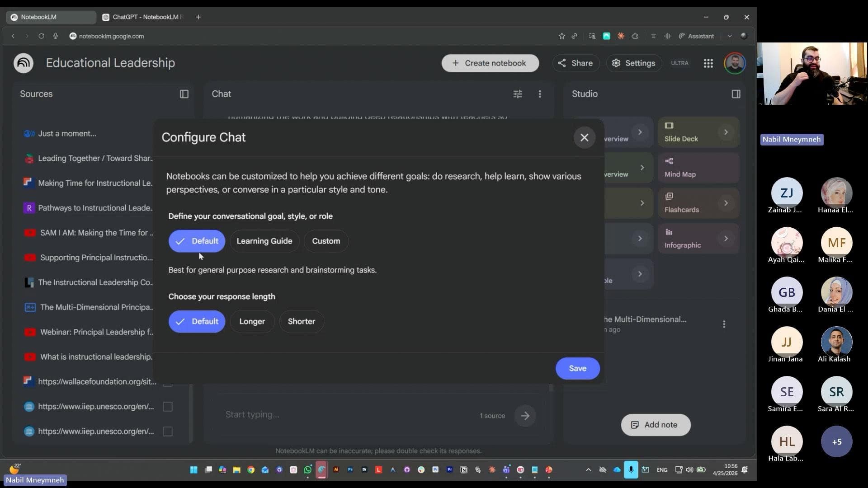This screenshot has height=488, width=868.
Task: Open Chrome from the taskbar
Action: [x=250, y=470]
